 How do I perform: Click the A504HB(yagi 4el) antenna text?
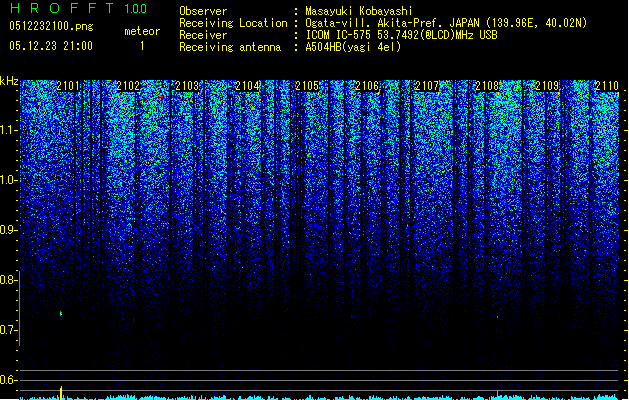click(353, 47)
